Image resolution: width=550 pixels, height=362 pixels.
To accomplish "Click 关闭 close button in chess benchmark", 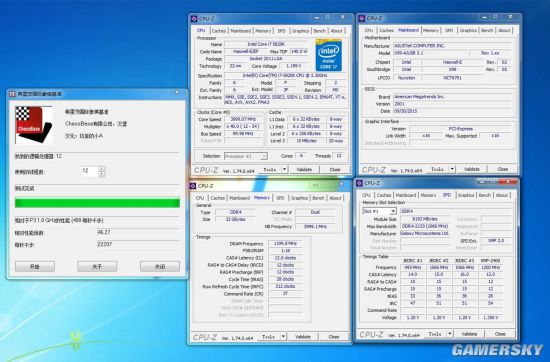I will tap(160, 267).
